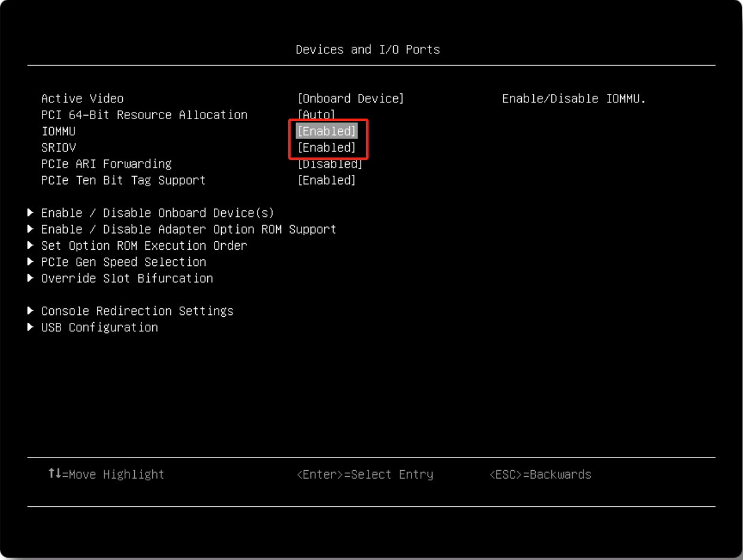Click the arrow beside Enable / Disable Onboard Device(s)
This screenshot has width=743, height=560.
pos(31,213)
